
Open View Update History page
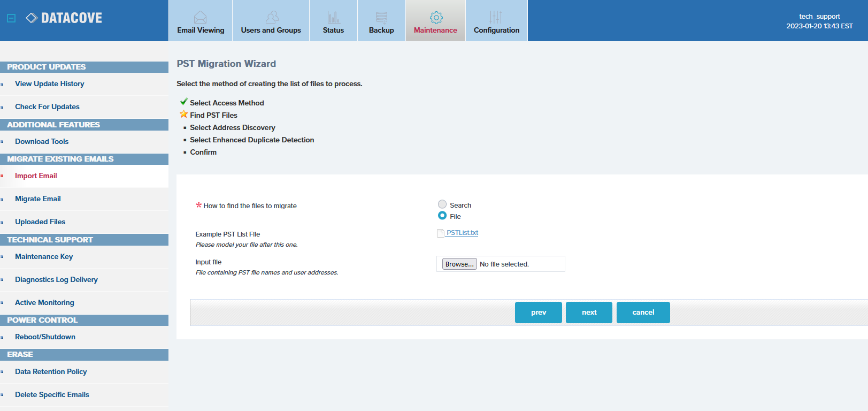pos(50,84)
